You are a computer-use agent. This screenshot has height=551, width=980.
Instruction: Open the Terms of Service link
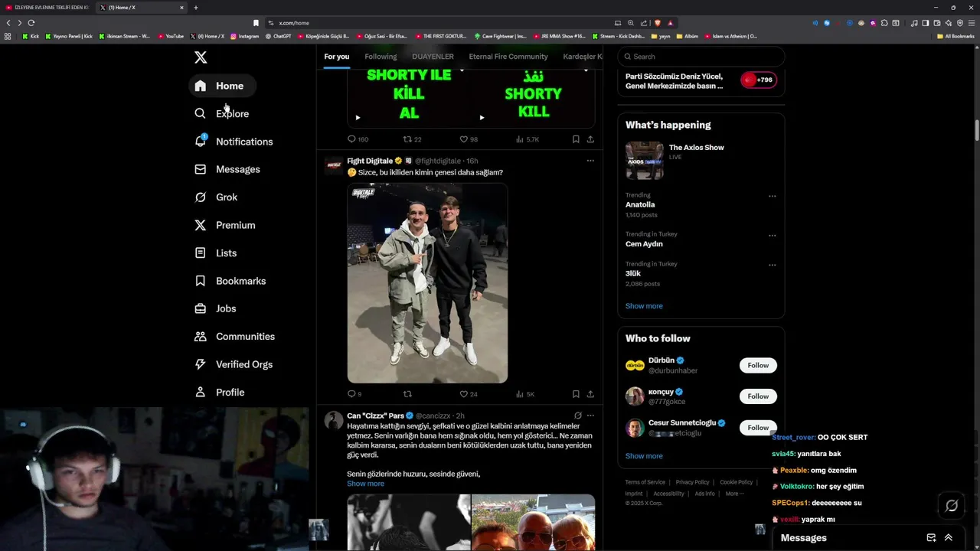coord(645,482)
